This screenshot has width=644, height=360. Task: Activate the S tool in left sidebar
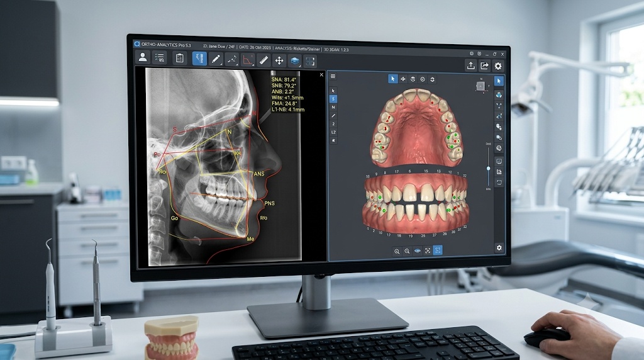point(333,99)
